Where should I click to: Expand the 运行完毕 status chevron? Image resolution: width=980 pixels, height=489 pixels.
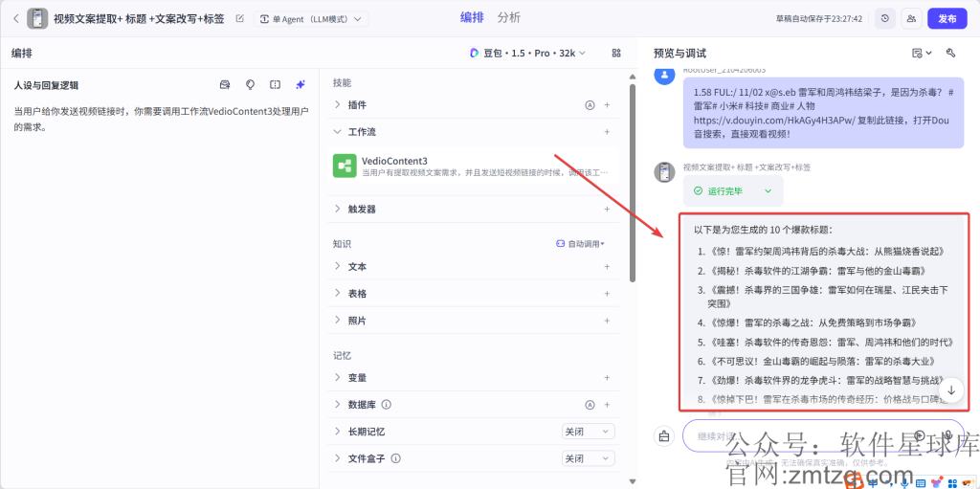(768, 191)
